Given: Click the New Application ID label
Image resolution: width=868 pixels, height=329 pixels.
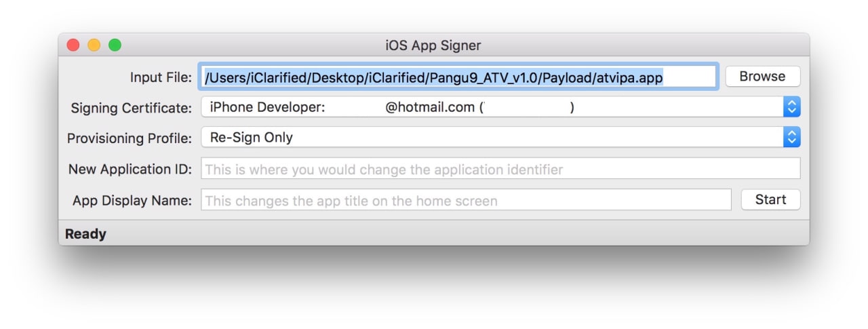Looking at the screenshot, I should pos(130,169).
